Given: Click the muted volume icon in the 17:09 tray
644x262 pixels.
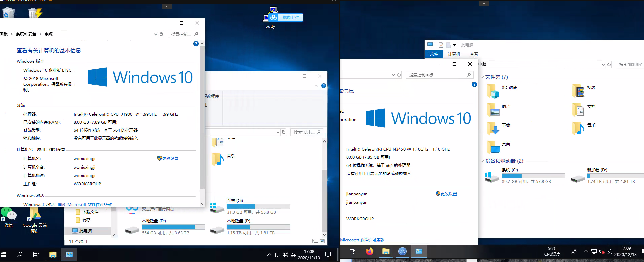Looking at the screenshot, I should point(602,251).
